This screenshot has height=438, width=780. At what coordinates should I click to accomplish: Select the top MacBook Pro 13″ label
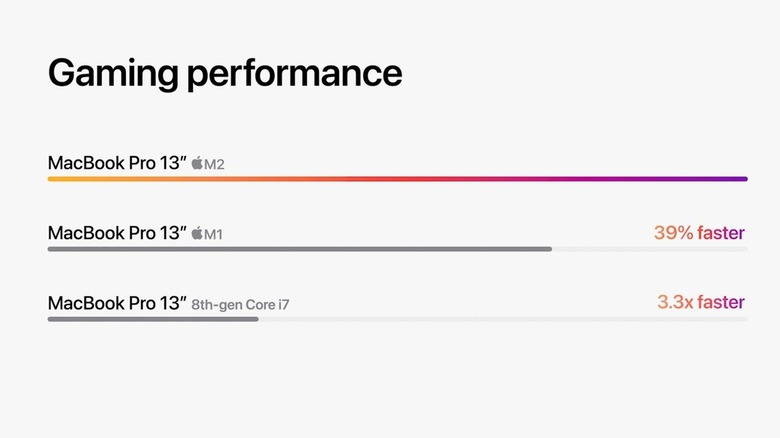(x=117, y=162)
